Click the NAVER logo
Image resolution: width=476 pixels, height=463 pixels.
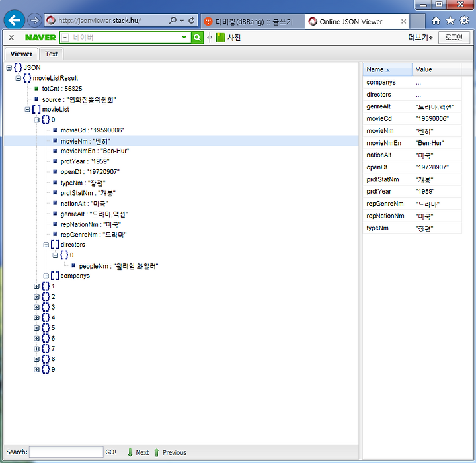tap(40, 37)
